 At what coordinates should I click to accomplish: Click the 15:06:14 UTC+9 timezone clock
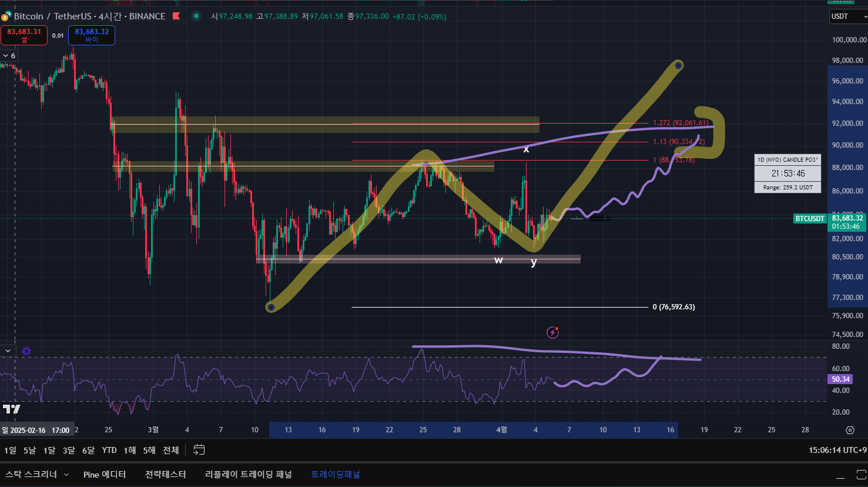point(837,450)
